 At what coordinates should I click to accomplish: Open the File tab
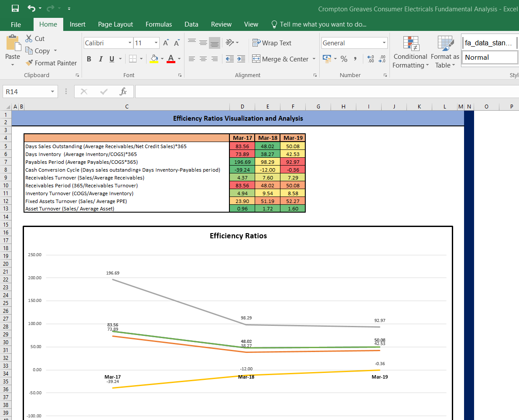(16, 24)
